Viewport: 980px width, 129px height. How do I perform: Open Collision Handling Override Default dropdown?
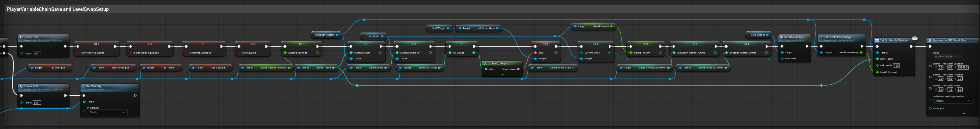click(953, 101)
